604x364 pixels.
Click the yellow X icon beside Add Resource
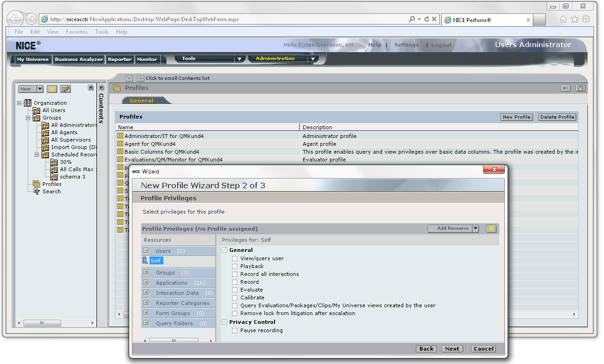pyautogui.click(x=491, y=228)
